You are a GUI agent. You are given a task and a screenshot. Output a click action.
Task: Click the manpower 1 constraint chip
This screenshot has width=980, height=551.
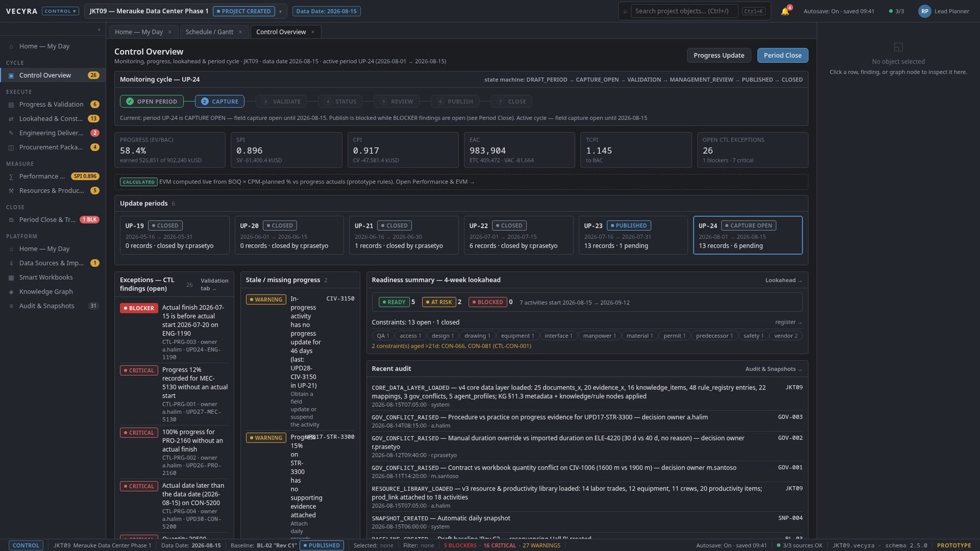(599, 335)
